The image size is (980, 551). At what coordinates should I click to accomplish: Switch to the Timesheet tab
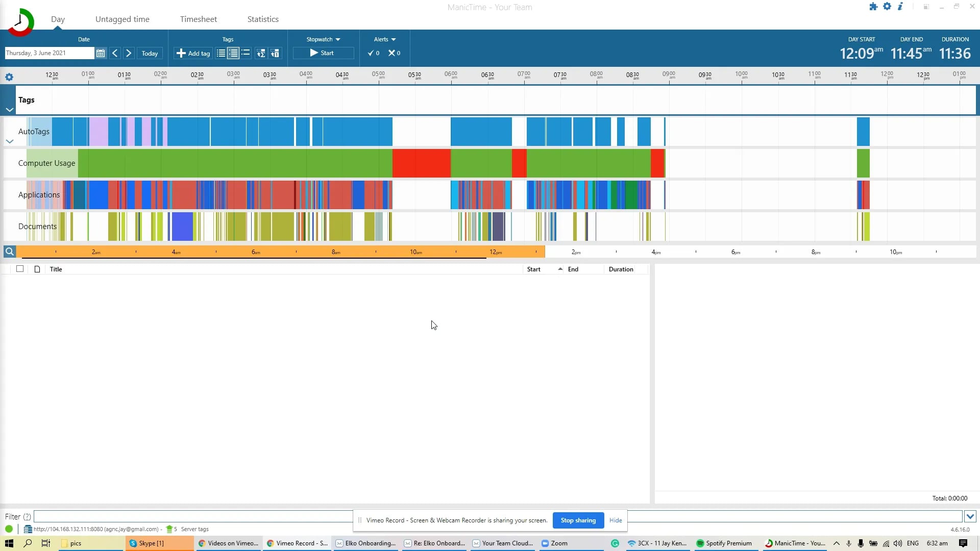click(x=198, y=19)
